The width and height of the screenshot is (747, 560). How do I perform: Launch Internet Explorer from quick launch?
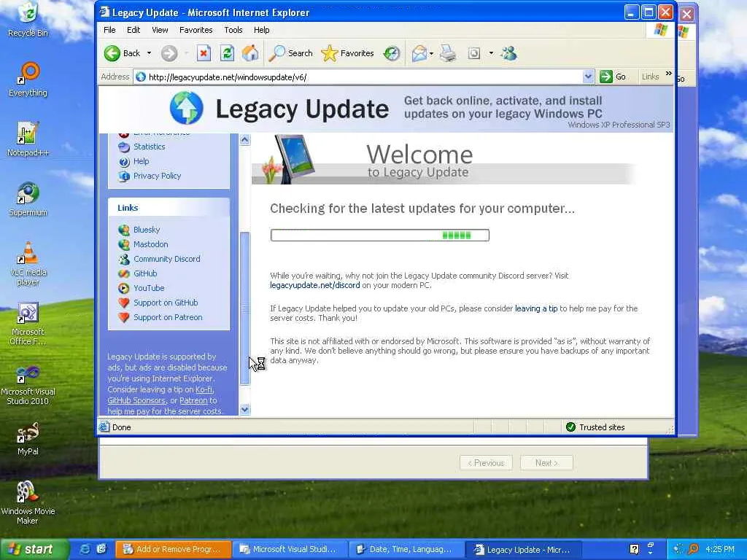85,549
